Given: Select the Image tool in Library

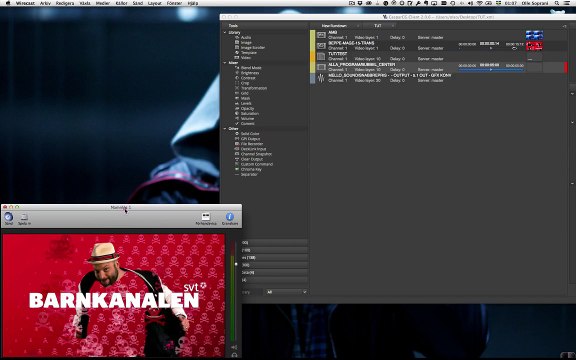Looking at the screenshot, I should click(x=246, y=43).
